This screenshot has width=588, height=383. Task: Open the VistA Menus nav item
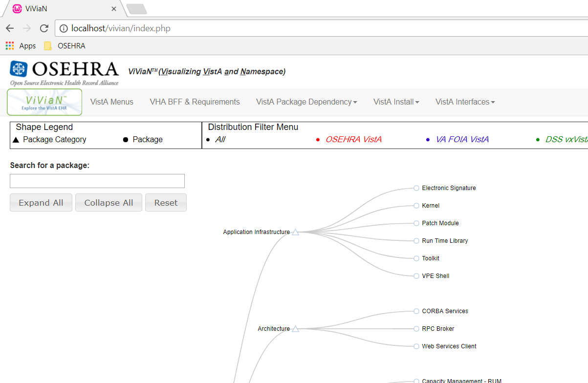112,102
